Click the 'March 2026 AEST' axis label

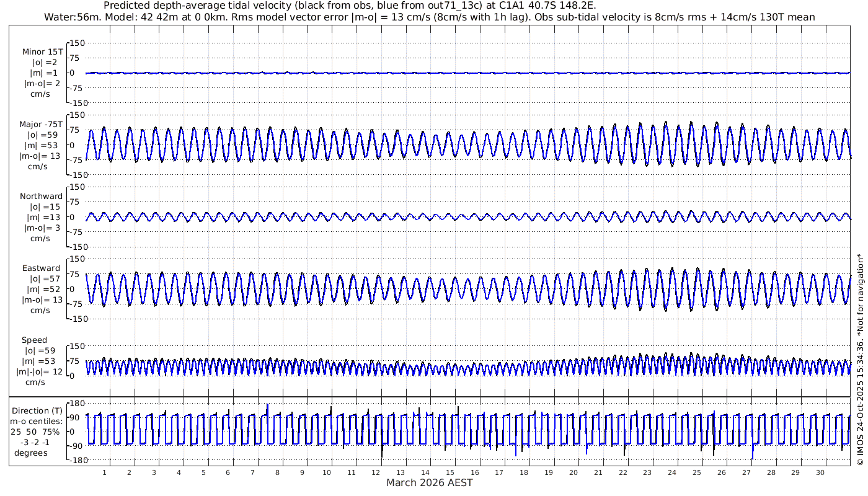(429, 483)
